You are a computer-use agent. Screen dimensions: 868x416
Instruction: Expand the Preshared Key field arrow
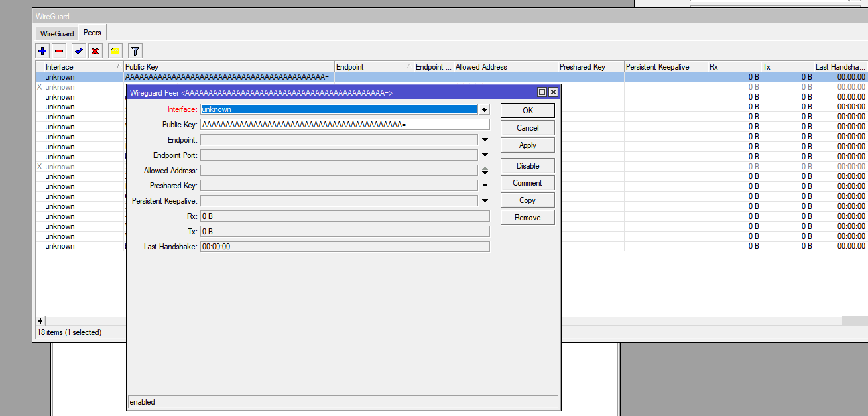pyautogui.click(x=485, y=186)
